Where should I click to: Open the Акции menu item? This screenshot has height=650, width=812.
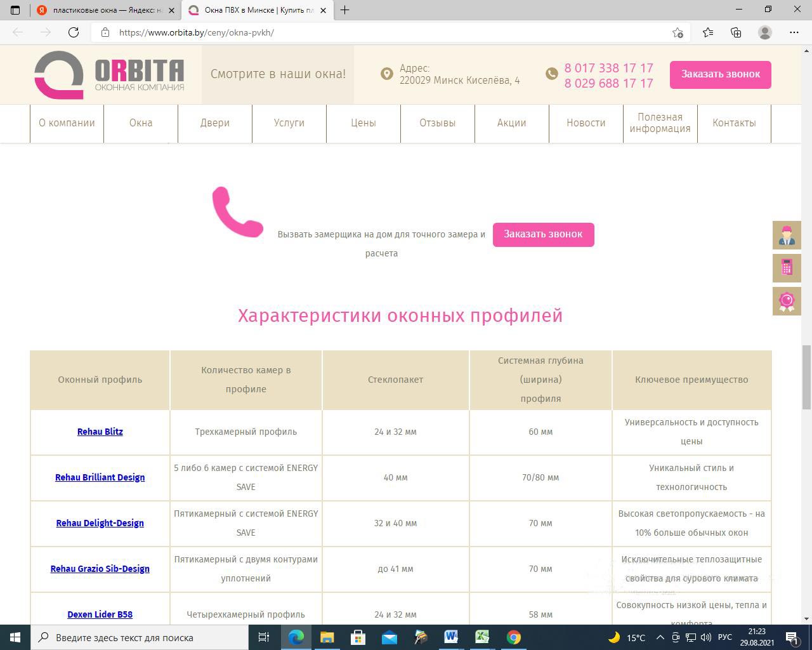(511, 123)
